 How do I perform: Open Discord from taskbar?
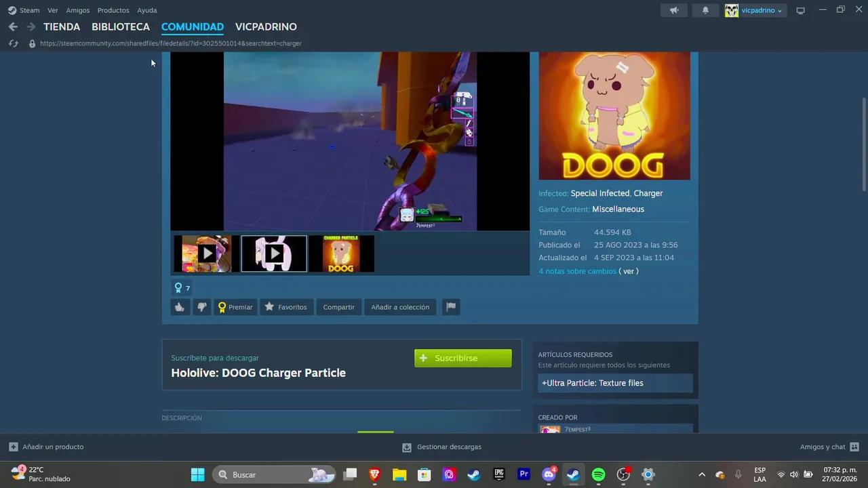[549, 474]
